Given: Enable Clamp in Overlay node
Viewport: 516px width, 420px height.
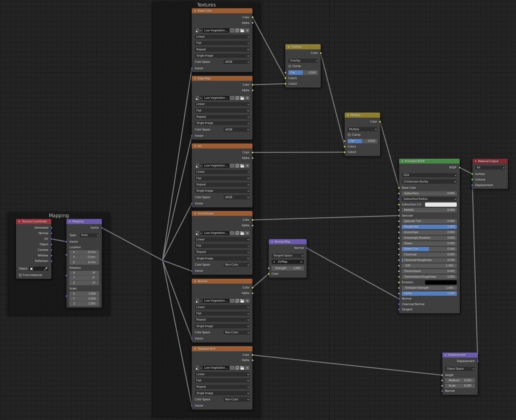Looking at the screenshot, I should pyautogui.click(x=290, y=66).
